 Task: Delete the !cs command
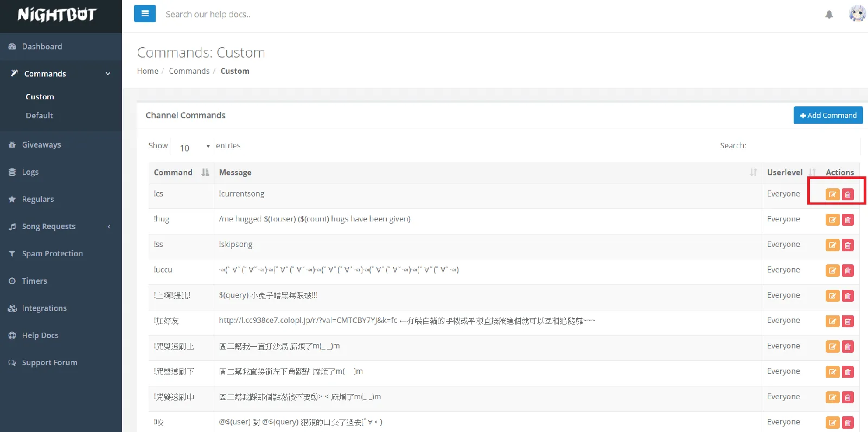(x=847, y=194)
